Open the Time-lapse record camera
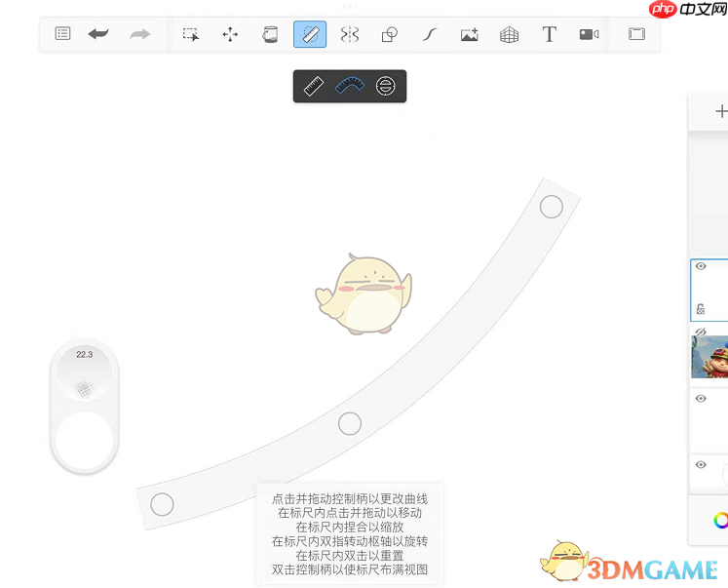The width and height of the screenshot is (728, 588). click(x=590, y=34)
